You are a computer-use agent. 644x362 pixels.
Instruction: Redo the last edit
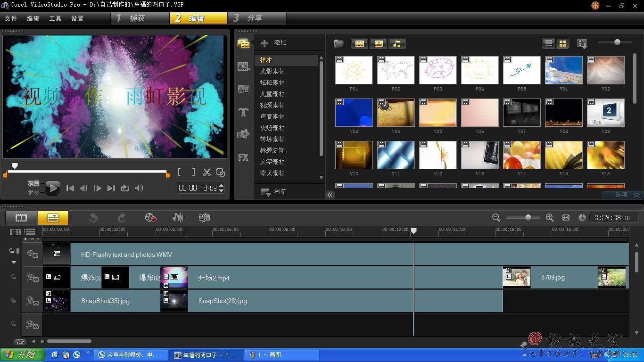[122, 217]
